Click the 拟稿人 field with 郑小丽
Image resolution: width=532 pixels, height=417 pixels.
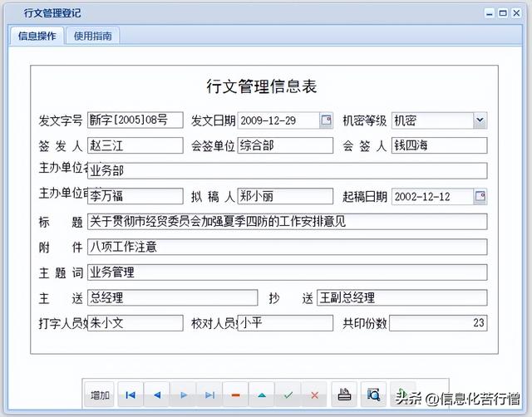(x=285, y=196)
